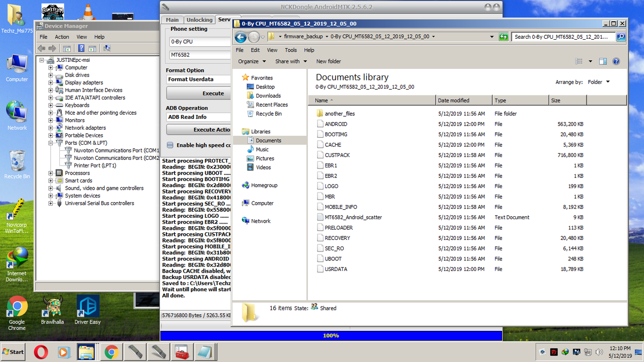The image size is (644, 362).
Task: Refresh the Explorer folder view
Action: coord(504,37)
